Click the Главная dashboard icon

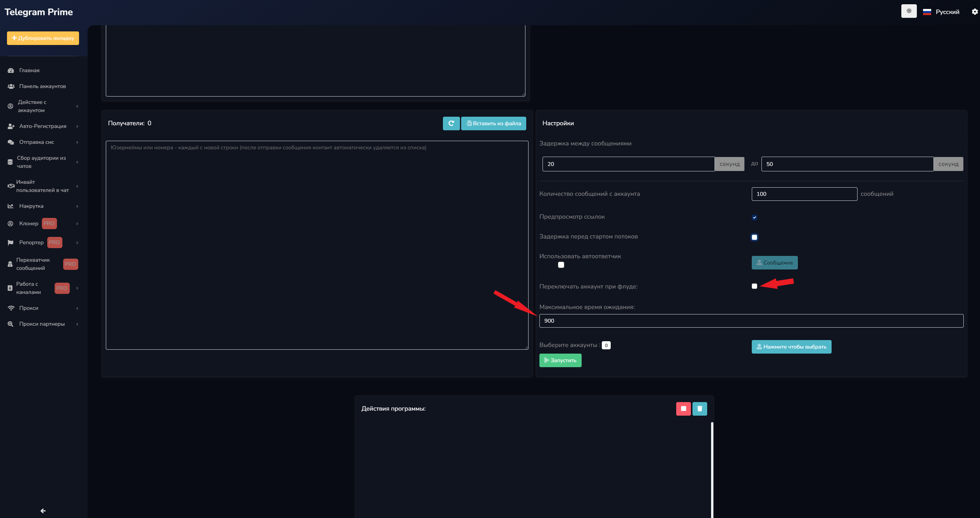[11, 71]
